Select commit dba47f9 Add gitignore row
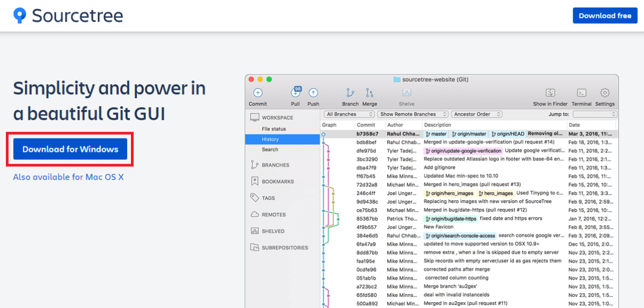The image size is (644, 308). pyautogui.click(x=469, y=168)
